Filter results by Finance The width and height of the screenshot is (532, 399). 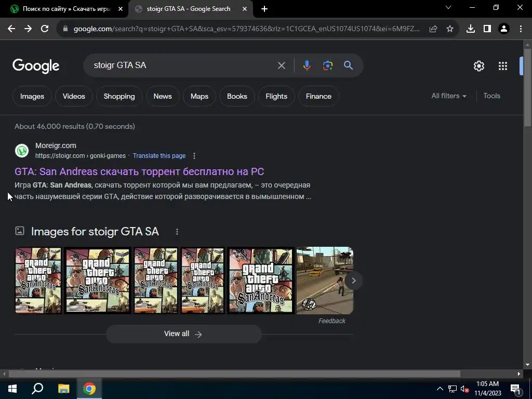click(x=318, y=96)
